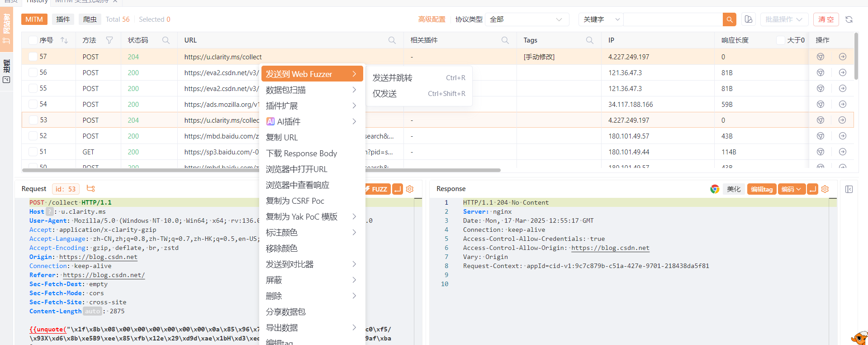Click 发送并跳转 in the submenu
The image size is (868, 345).
pyautogui.click(x=419, y=78)
